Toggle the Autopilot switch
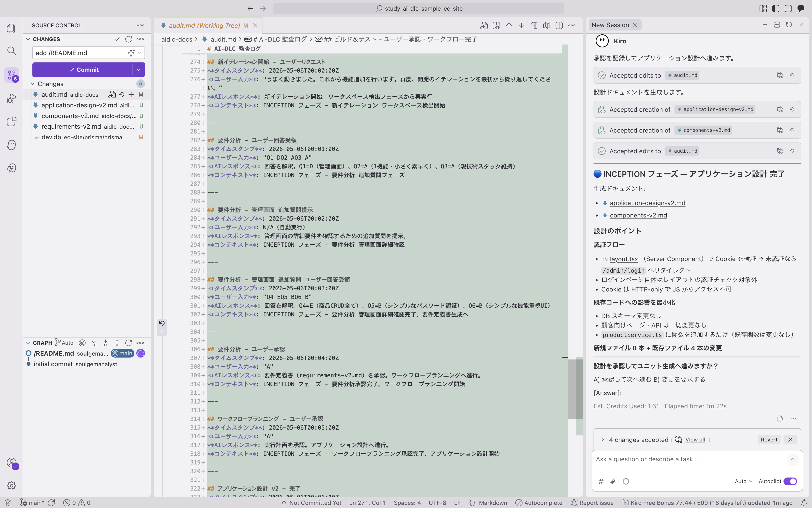The width and height of the screenshot is (812, 508). coord(790,481)
